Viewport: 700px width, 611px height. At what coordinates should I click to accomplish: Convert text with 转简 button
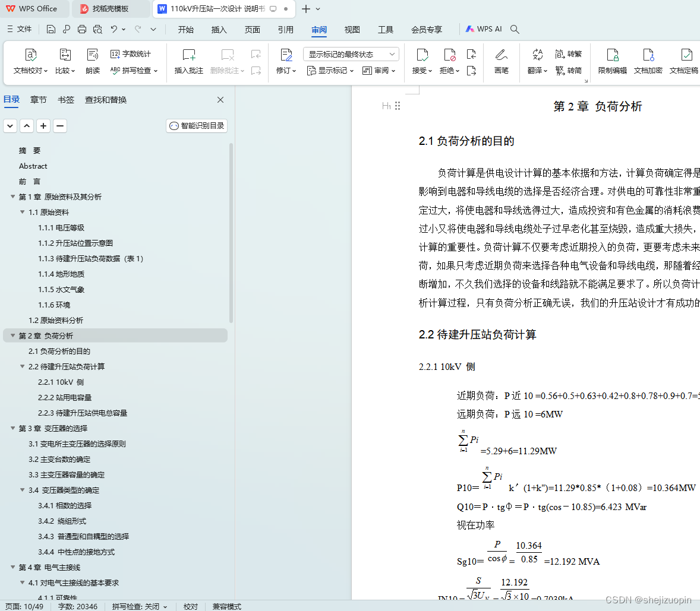pyautogui.click(x=568, y=71)
